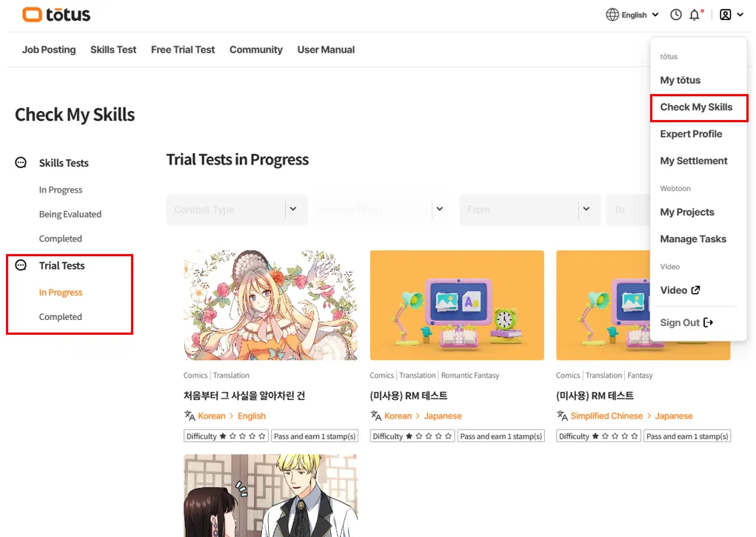Click the Romantic Fantasy tag

coord(470,376)
